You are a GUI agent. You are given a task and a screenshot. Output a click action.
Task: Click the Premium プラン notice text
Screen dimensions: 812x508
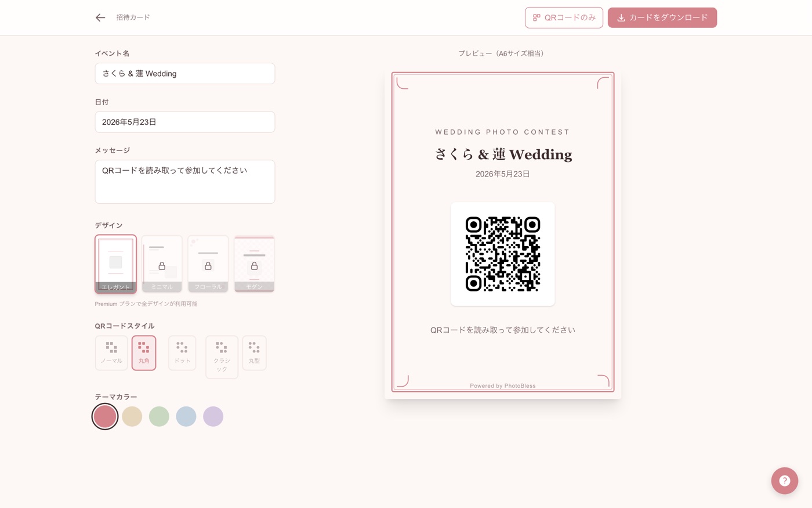pyautogui.click(x=146, y=304)
